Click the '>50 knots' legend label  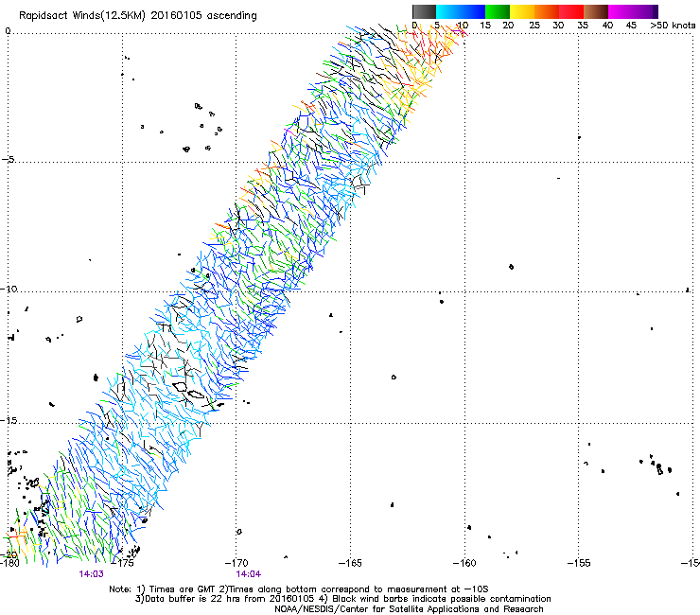point(673,26)
